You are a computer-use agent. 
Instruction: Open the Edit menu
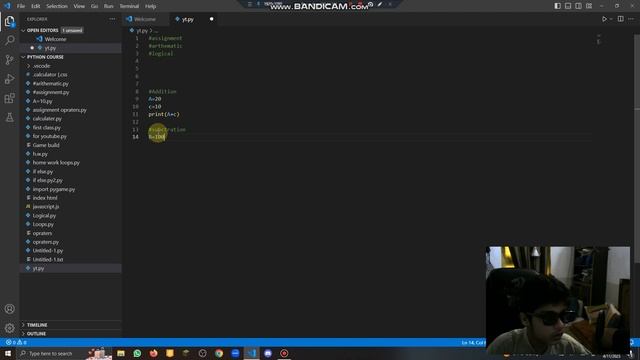click(x=36, y=6)
